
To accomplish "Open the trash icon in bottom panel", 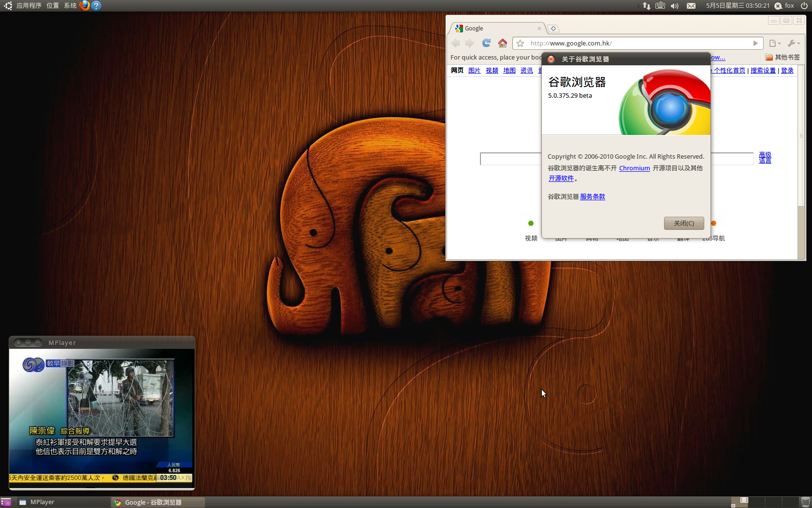I will coord(805,502).
